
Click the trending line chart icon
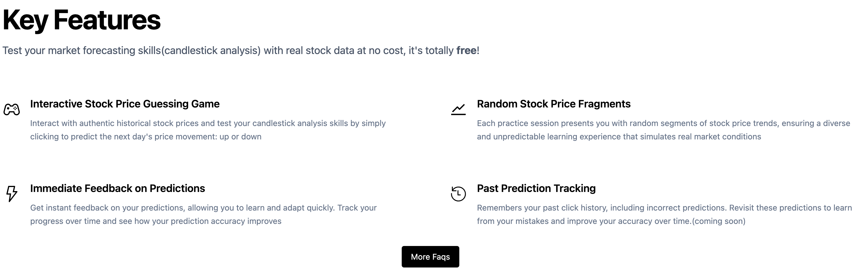pos(458,109)
